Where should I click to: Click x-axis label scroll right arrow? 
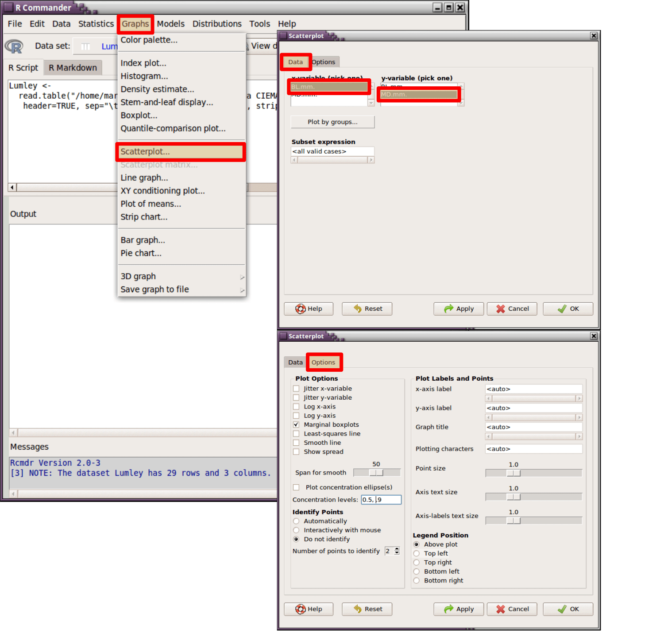(579, 399)
